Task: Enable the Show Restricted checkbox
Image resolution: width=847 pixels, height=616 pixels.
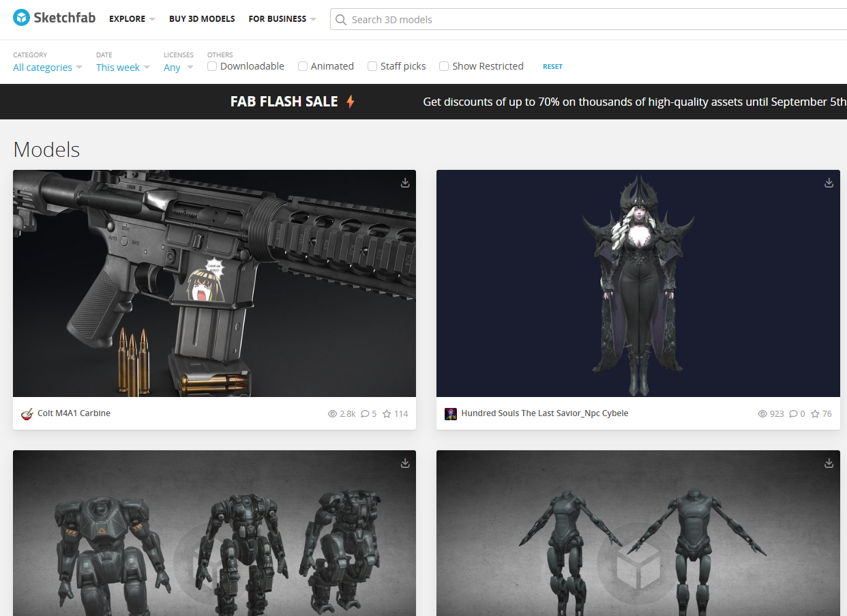Action: click(x=444, y=66)
